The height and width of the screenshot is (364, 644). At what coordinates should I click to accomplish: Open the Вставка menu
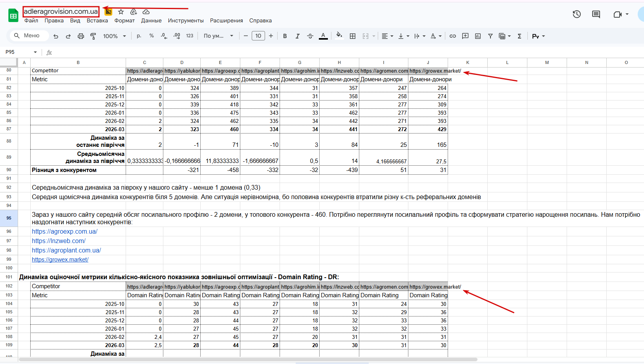(x=97, y=20)
